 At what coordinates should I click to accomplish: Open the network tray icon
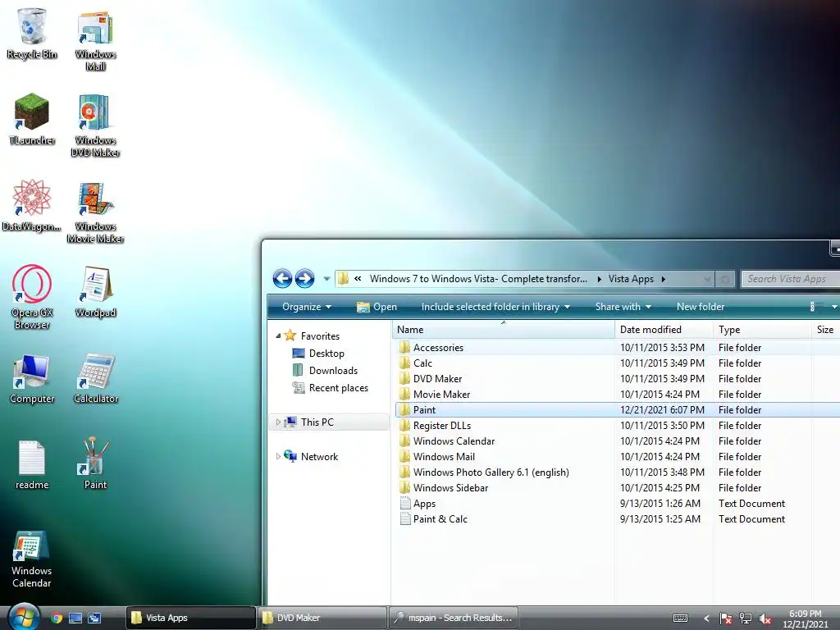tap(745, 619)
